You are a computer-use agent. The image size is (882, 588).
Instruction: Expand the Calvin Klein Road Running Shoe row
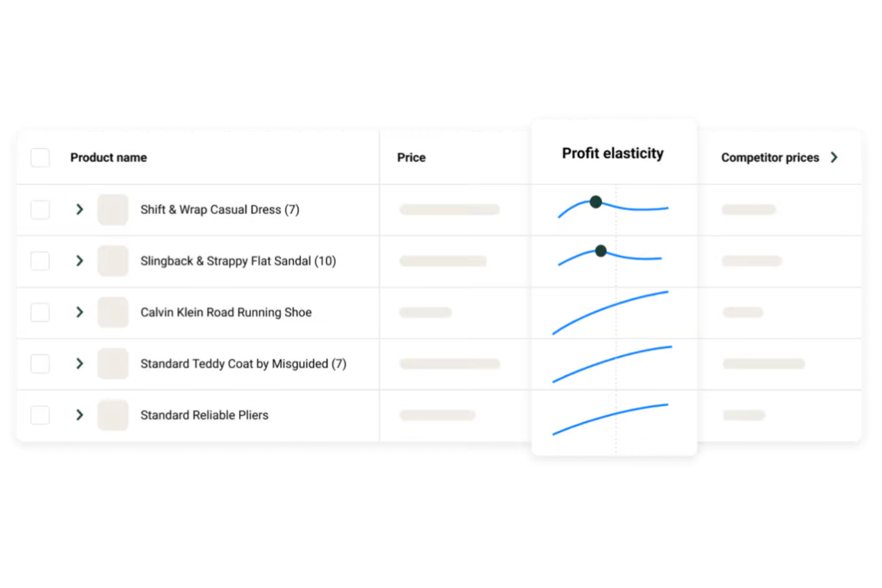[79, 312]
